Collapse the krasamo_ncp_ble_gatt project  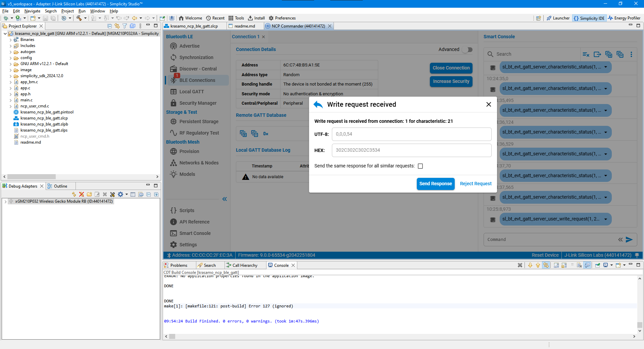pos(5,34)
